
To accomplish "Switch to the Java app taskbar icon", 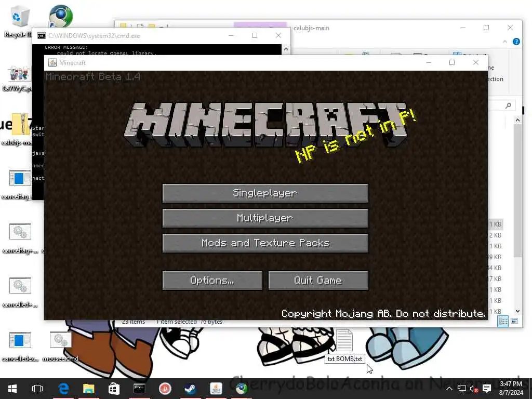I will tap(216, 389).
